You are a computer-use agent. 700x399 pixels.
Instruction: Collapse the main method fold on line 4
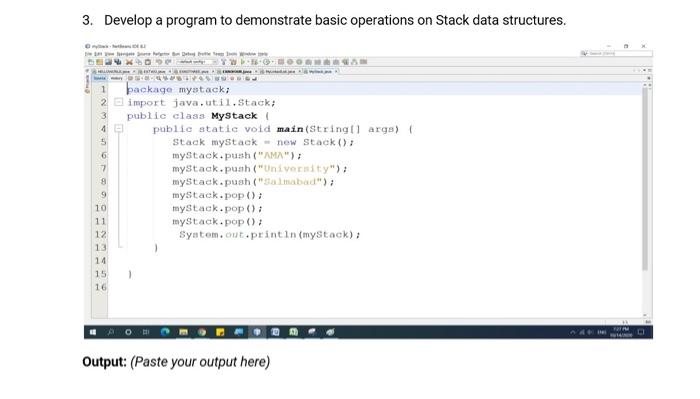click(118, 129)
